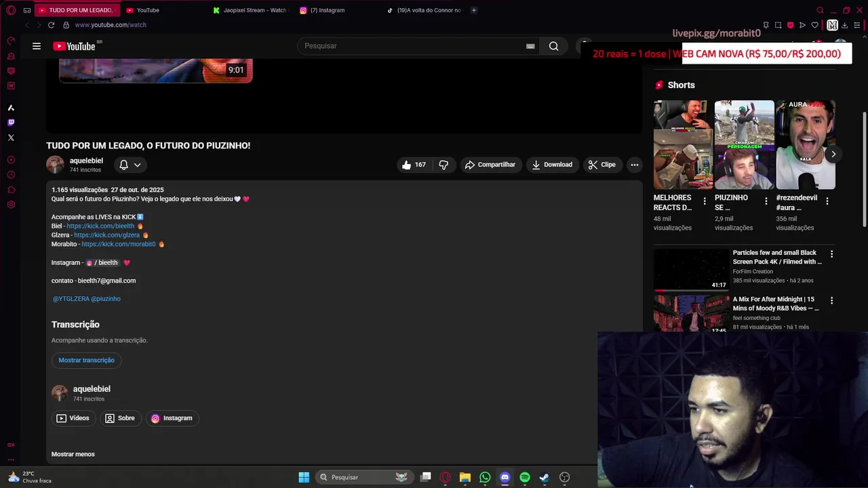Open YouTube hamburger guide menu
Viewport: 868px width, 488px height.
[x=37, y=46]
